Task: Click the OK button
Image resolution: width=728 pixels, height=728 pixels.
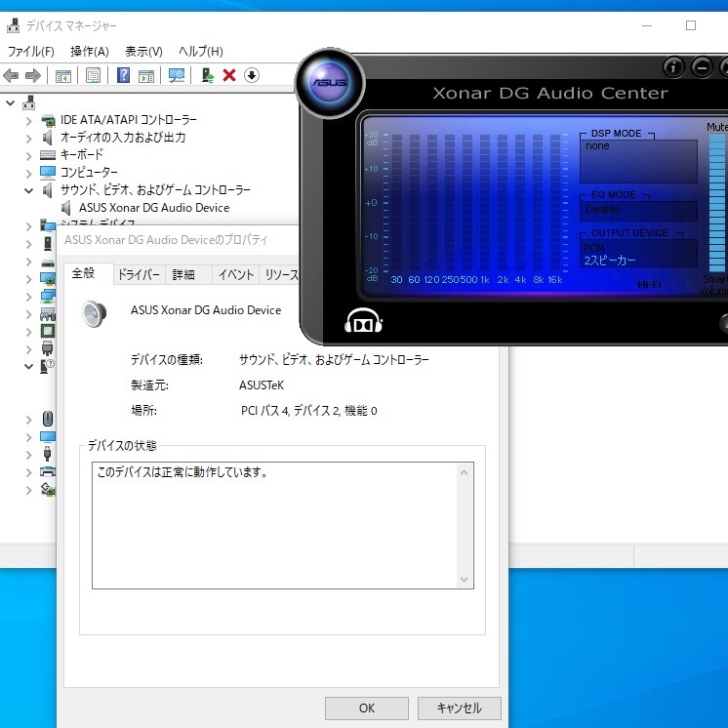Action: point(367,708)
